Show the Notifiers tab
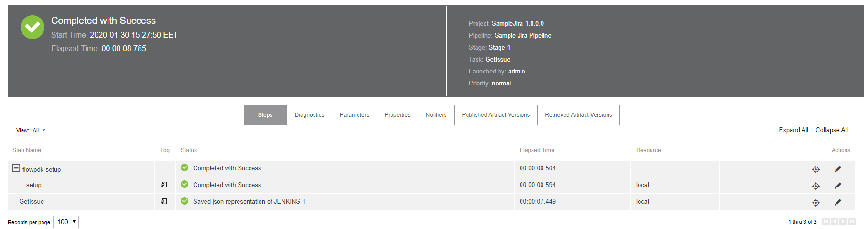This screenshot has width=868, height=229. [436, 115]
